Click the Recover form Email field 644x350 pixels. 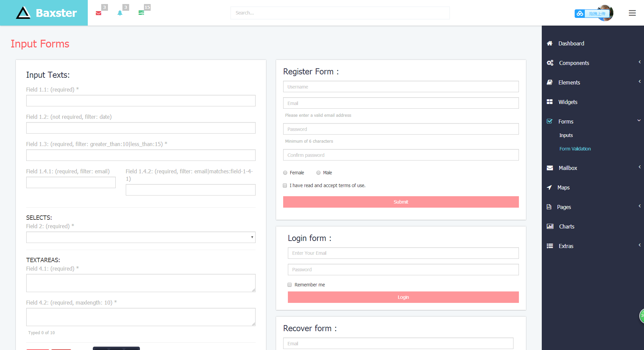398,343
